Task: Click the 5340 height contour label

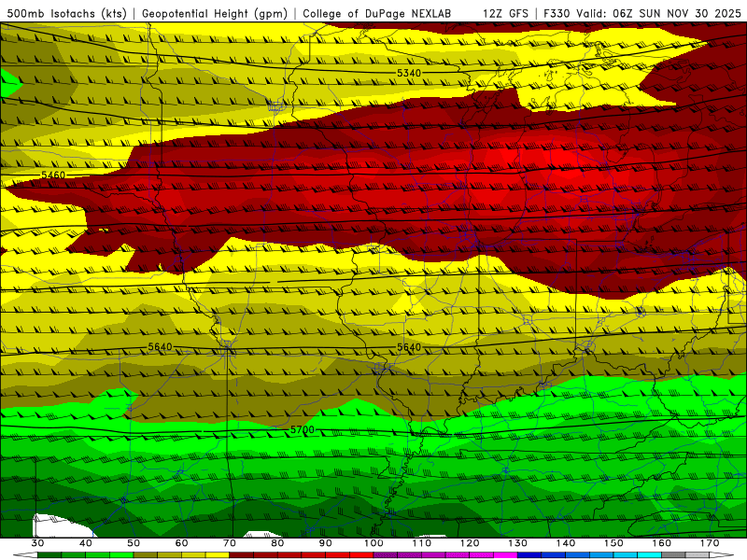Action: point(409,73)
